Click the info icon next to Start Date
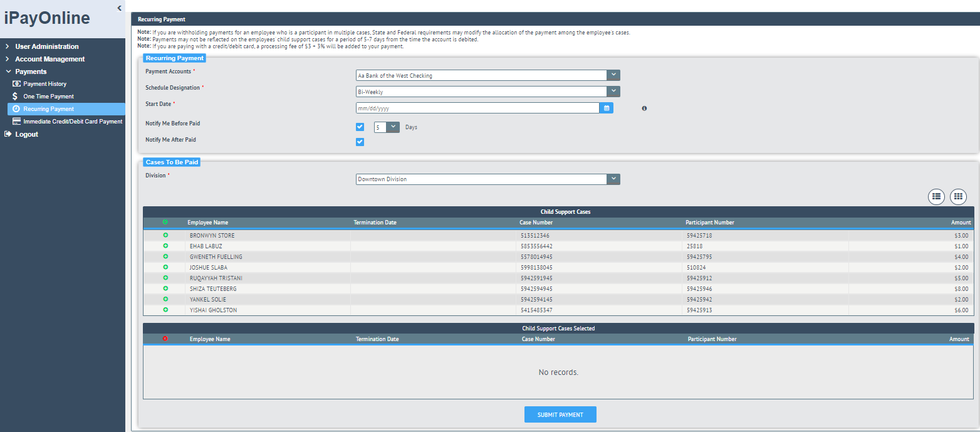Viewport: 980px width, 432px height. click(x=644, y=108)
